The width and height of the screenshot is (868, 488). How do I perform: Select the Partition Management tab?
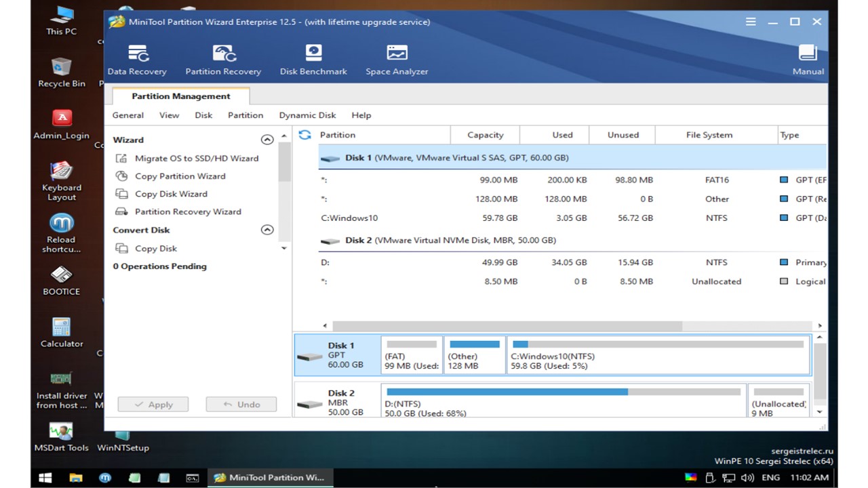tap(181, 96)
